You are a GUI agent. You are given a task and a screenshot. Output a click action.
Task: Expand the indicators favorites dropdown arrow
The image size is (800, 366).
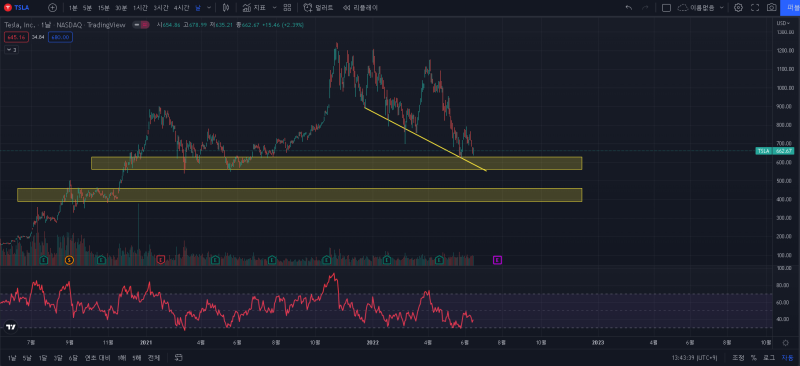274,8
